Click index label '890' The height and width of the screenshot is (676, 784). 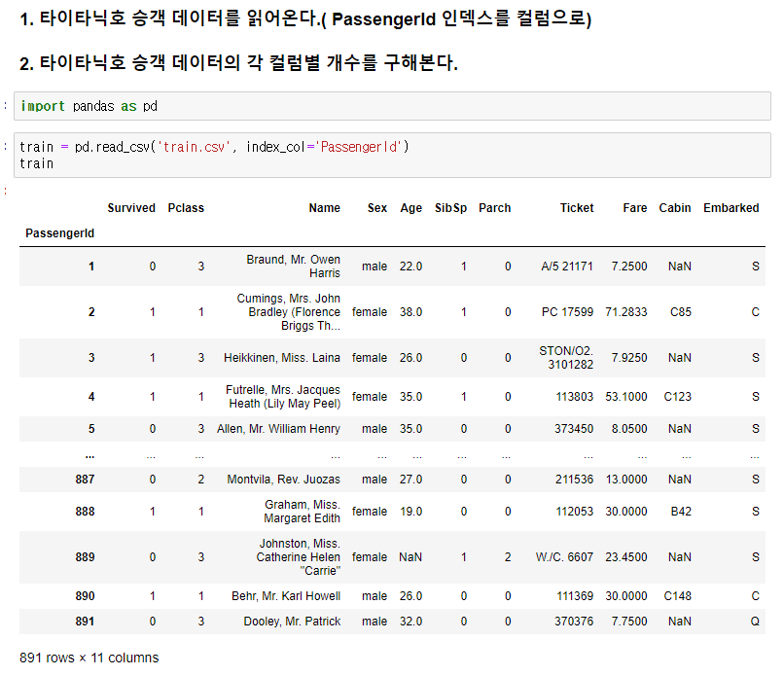coord(85,596)
